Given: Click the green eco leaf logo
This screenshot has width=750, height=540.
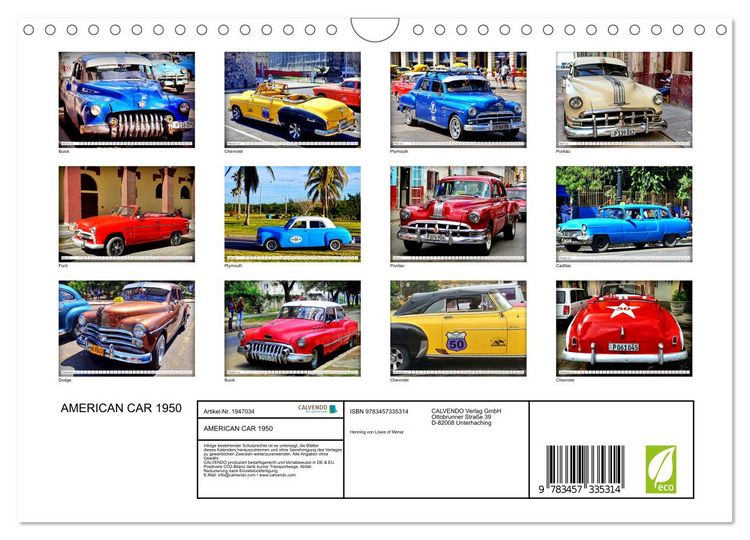Looking at the screenshot, I should coord(661,469).
